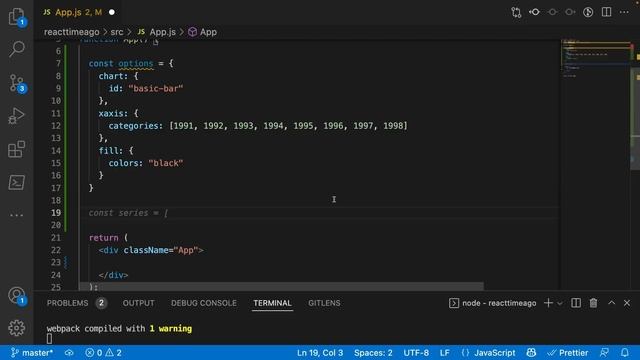Switch to the Problems tab

point(67,303)
